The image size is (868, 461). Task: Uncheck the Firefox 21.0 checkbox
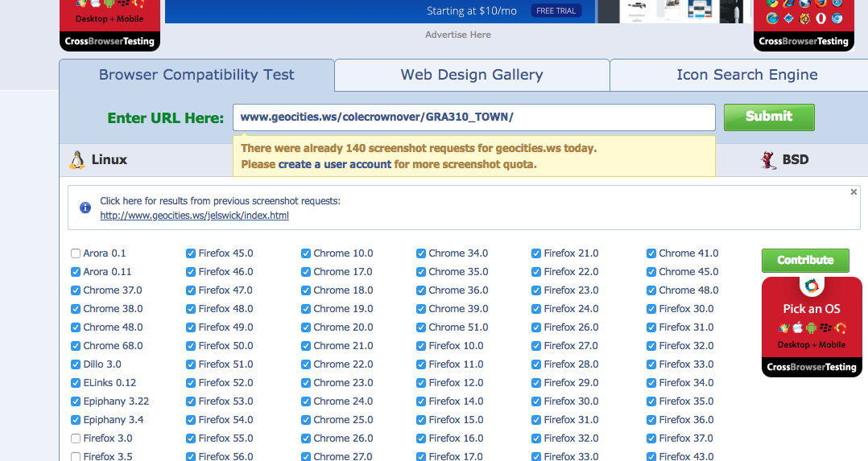(536, 253)
